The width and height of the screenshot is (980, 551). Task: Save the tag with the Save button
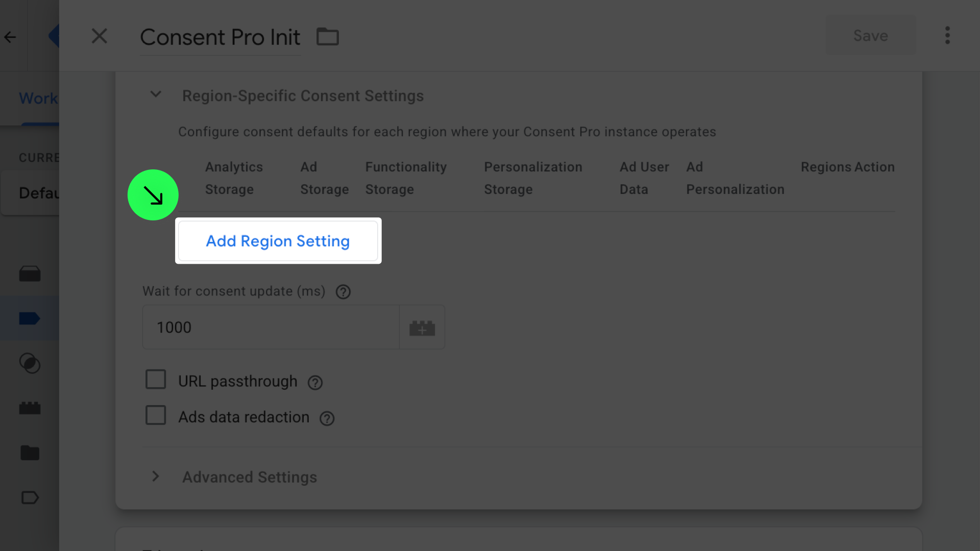pyautogui.click(x=871, y=36)
